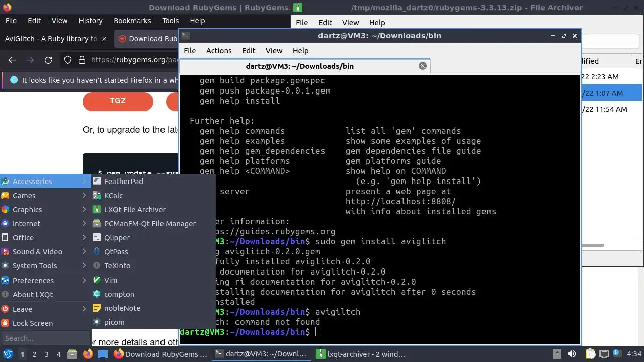Click Lock Screen in the menu
Viewport: 644px width, 362px height.
pos(45,323)
